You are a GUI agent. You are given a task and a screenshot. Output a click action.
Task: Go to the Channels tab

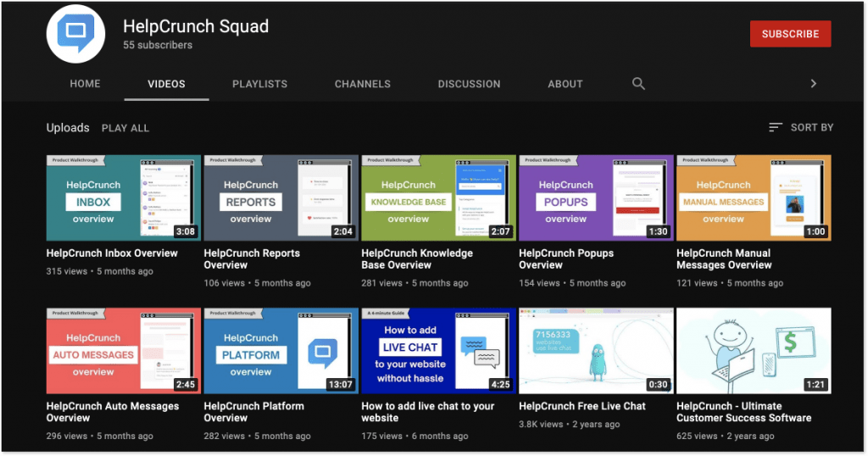pyautogui.click(x=362, y=84)
